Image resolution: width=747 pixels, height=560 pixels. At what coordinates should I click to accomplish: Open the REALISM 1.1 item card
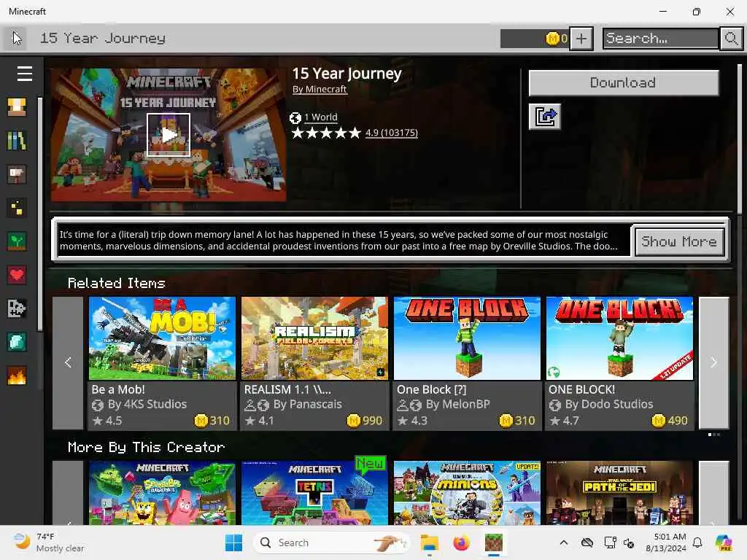coord(314,363)
